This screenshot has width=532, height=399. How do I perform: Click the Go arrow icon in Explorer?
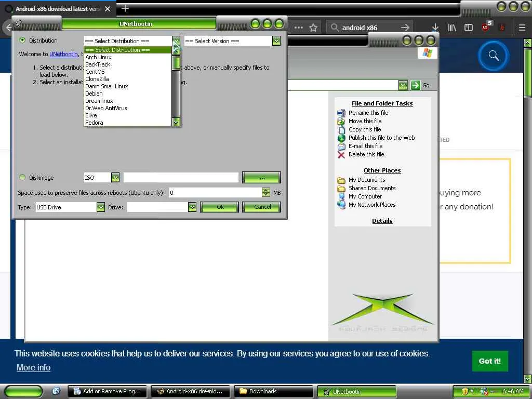click(x=415, y=85)
